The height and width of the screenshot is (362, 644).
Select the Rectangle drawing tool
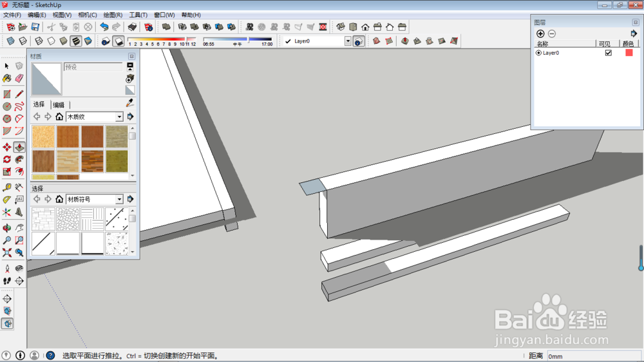pyautogui.click(x=6, y=94)
